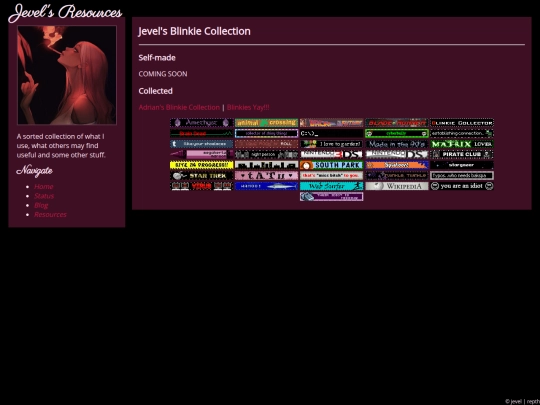The width and height of the screenshot is (540, 405).
Task: Select the blue swordfish blinkie
Action: click(266, 186)
